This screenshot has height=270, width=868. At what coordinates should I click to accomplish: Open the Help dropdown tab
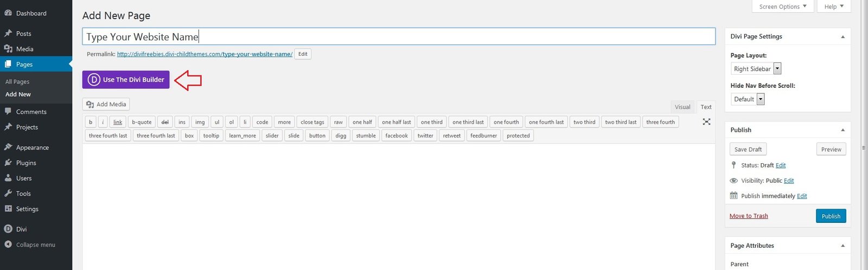click(833, 7)
